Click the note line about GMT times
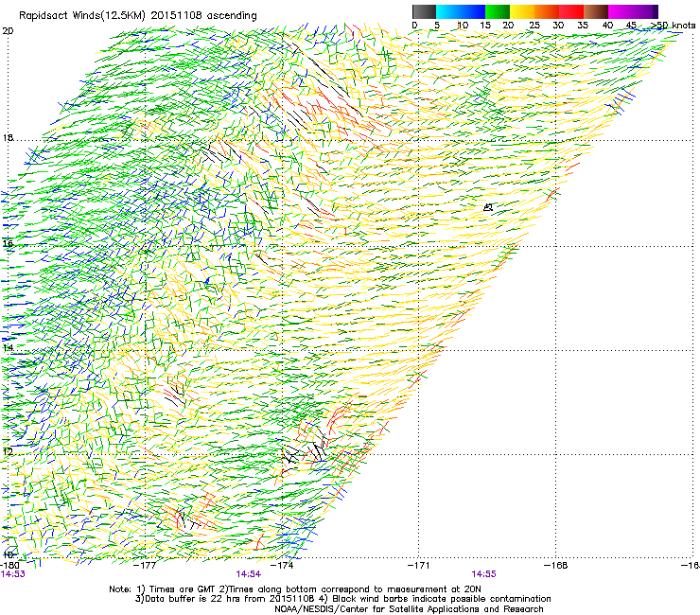 point(295,589)
